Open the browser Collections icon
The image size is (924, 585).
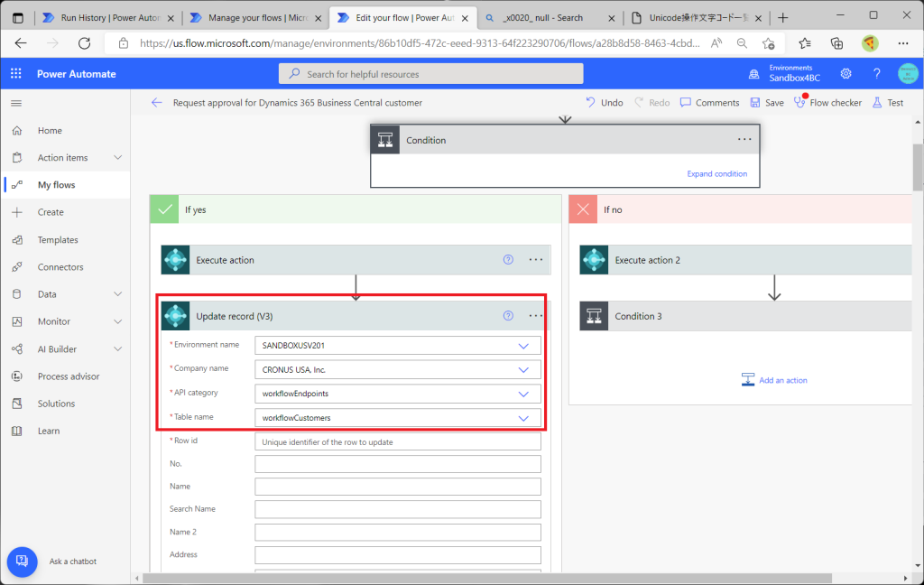(x=836, y=43)
